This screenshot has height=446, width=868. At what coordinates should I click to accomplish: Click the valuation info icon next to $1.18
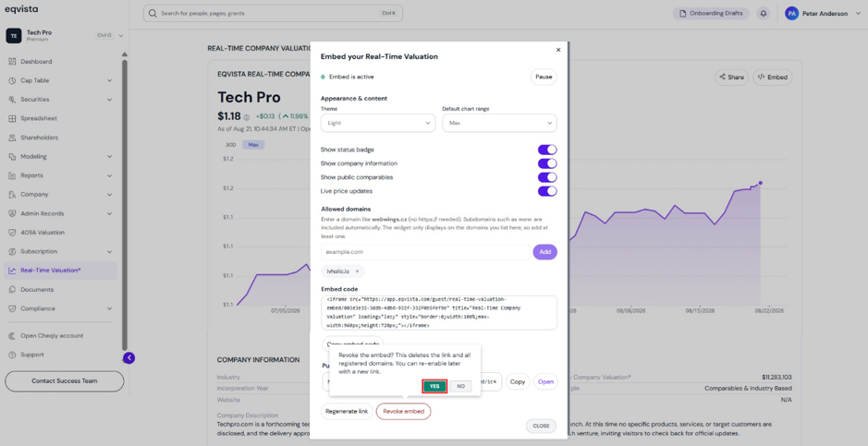click(x=246, y=117)
